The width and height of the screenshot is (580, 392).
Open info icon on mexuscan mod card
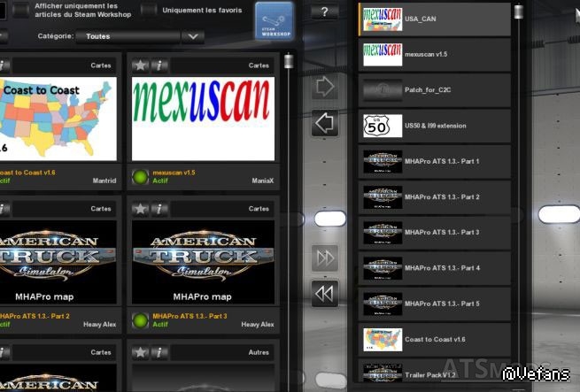[160, 65]
